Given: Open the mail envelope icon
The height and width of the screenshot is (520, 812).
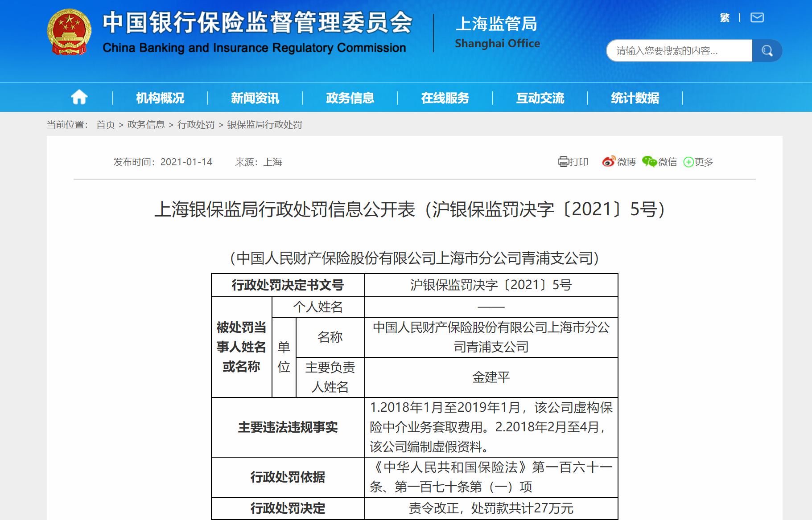Looking at the screenshot, I should coord(757,17).
